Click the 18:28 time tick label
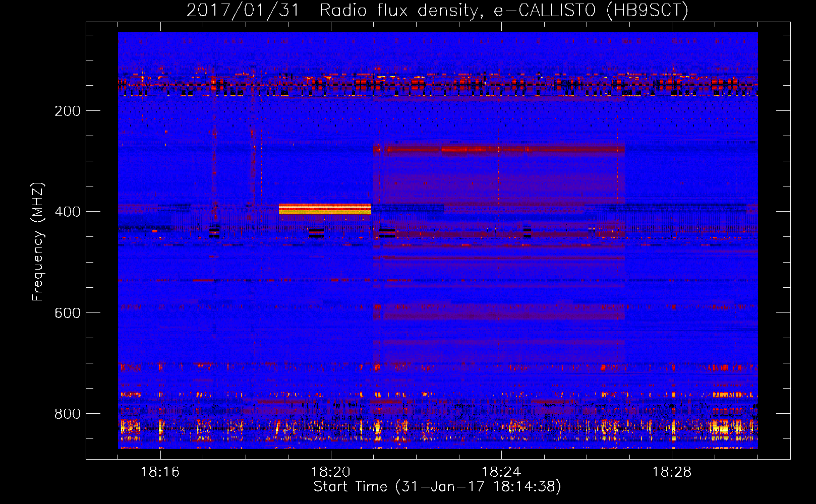The image size is (816, 504). pyautogui.click(x=672, y=472)
